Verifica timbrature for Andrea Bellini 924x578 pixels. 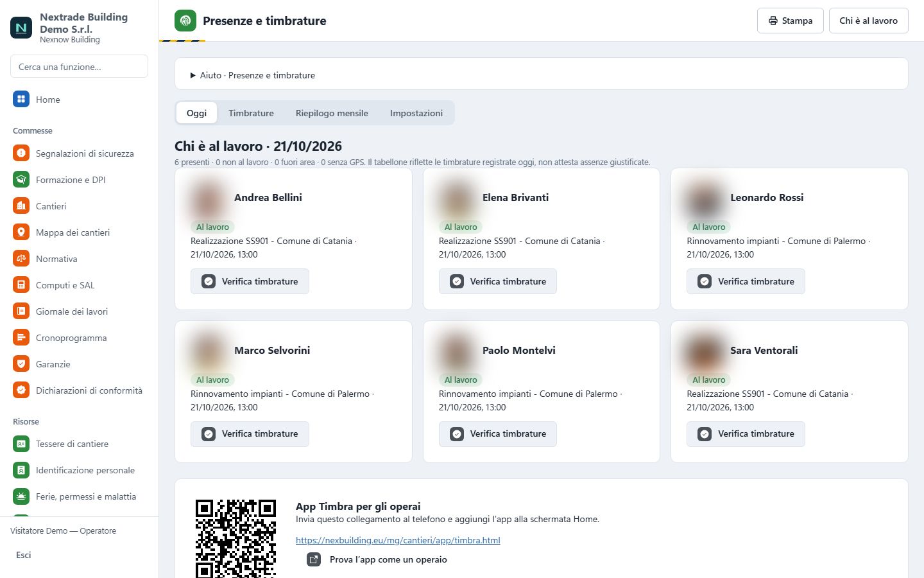pos(250,281)
